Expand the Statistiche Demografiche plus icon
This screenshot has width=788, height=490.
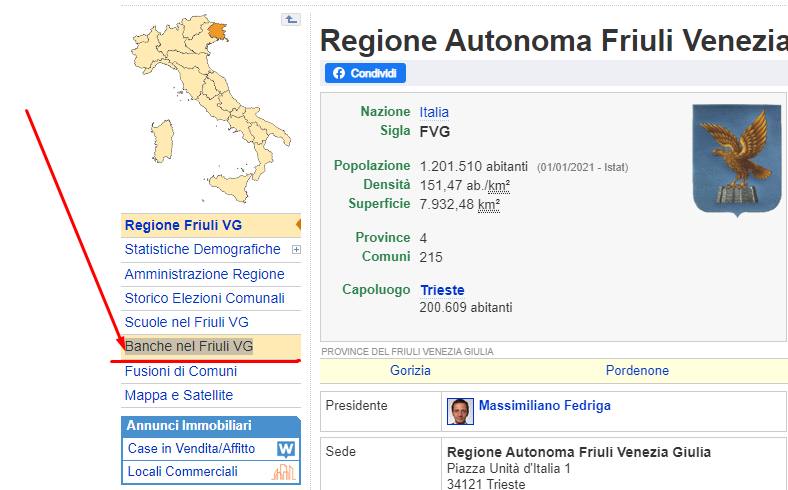pos(296,250)
